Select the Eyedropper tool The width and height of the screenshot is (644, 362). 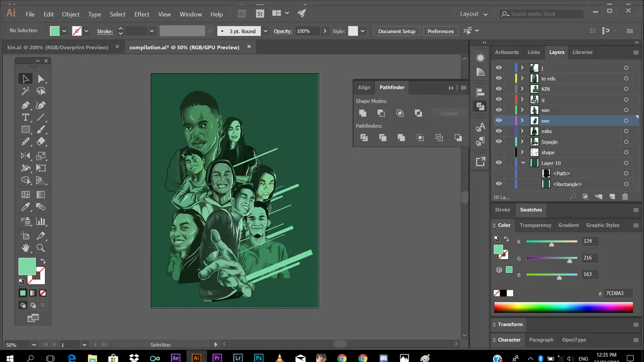coord(26,207)
